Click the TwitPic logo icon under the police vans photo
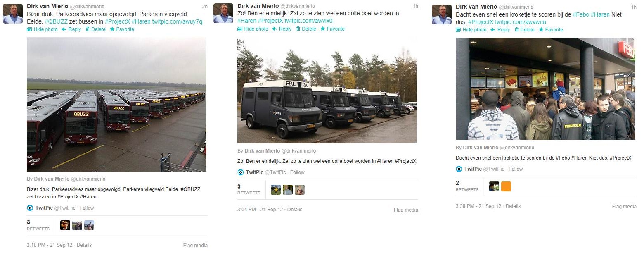The width and height of the screenshot is (644, 253). [241, 172]
